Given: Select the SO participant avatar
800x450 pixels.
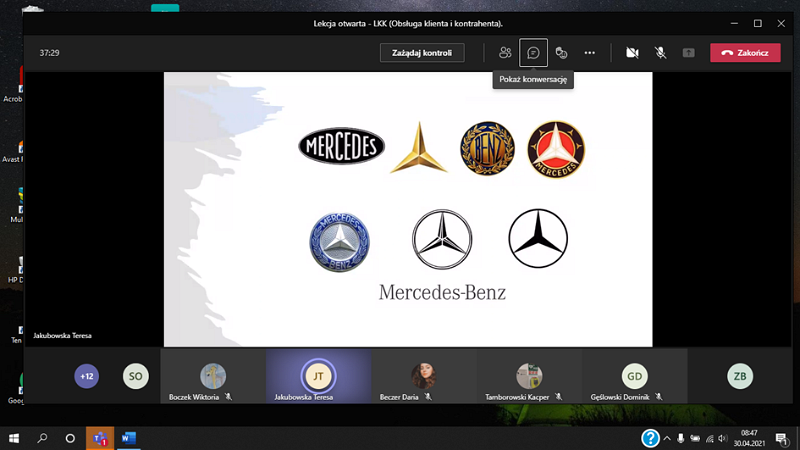Looking at the screenshot, I should pyautogui.click(x=135, y=377).
